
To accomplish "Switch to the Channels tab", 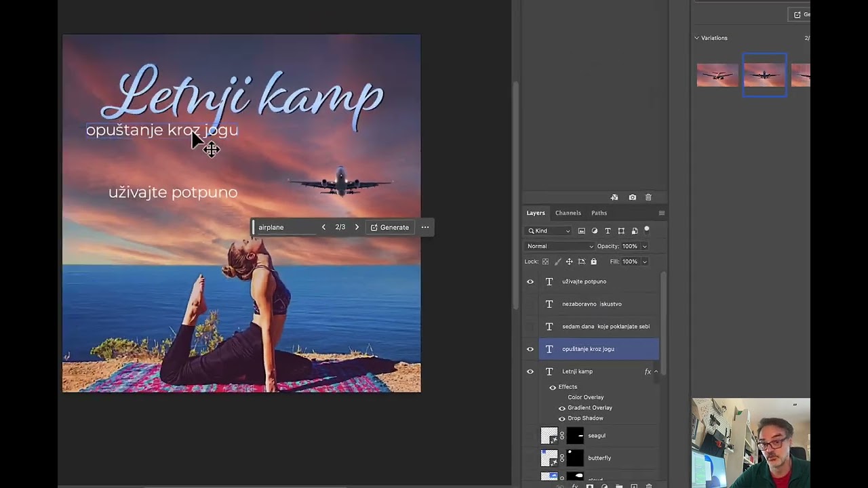I will [568, 213].
